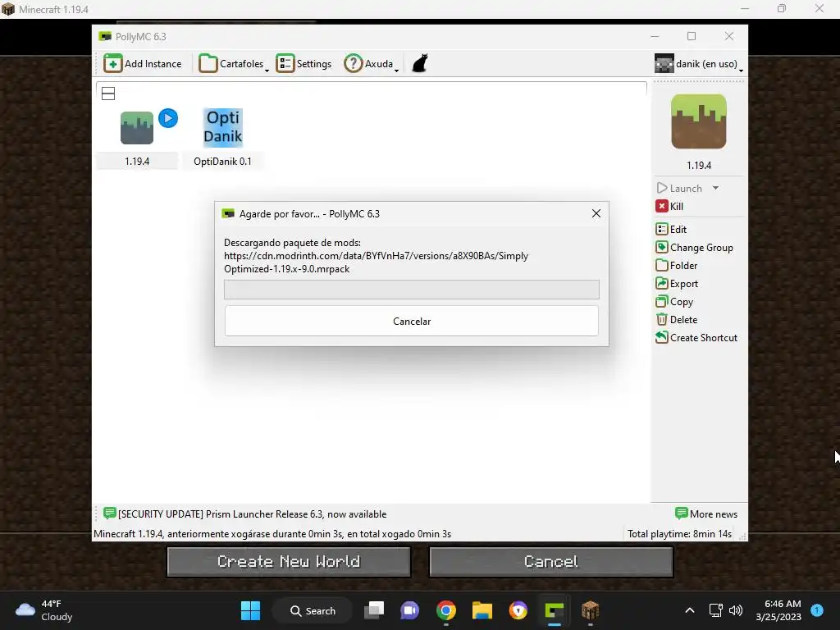Viewport: 840px width, 630px height.
Task: Click More news
Action: (x=706, y=514)
